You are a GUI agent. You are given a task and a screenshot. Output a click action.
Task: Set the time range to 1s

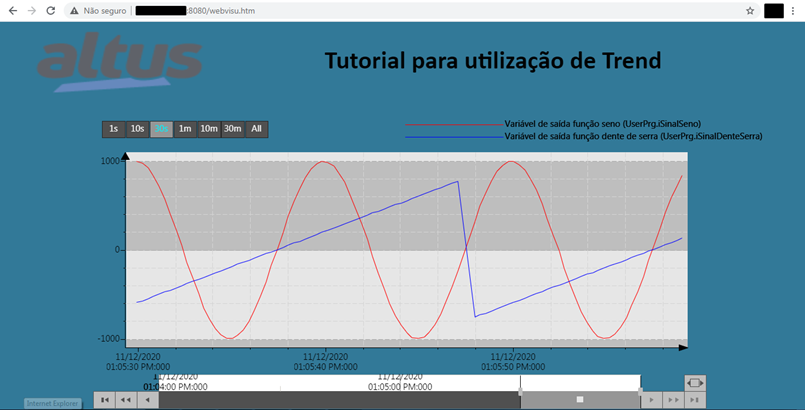pyautogui.click(x=113, y=129)
